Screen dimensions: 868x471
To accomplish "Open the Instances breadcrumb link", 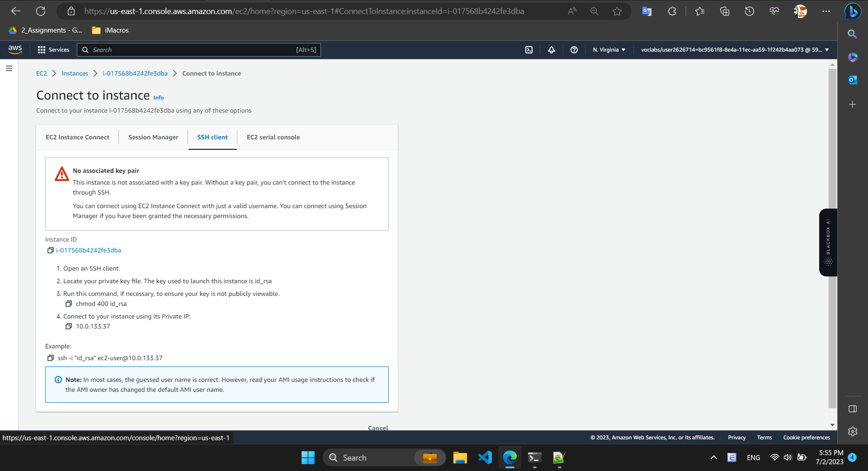I will 75,73.
